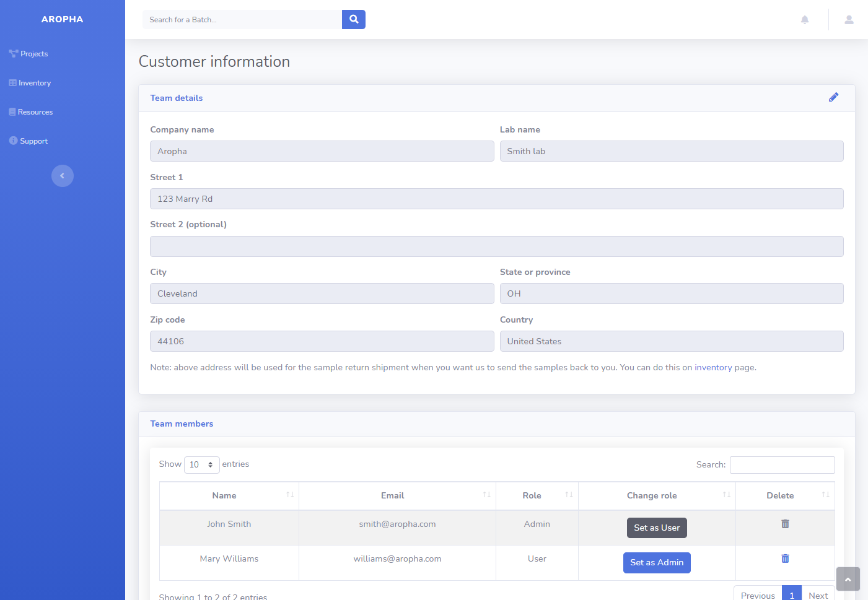Open the inventory page link
Screen dimensions: 868x600
click(x=713, y=367)
